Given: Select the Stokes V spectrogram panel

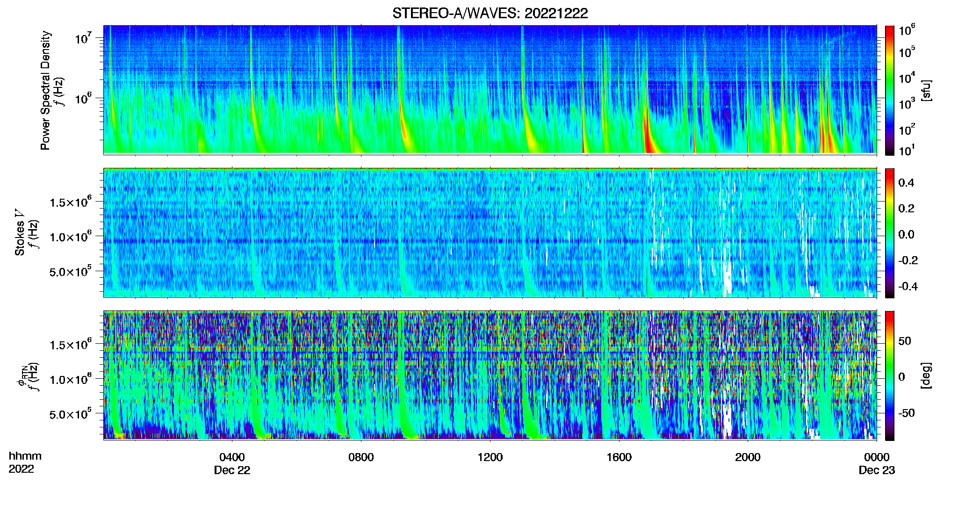Looking at the screenshot, I should [490, 232].
